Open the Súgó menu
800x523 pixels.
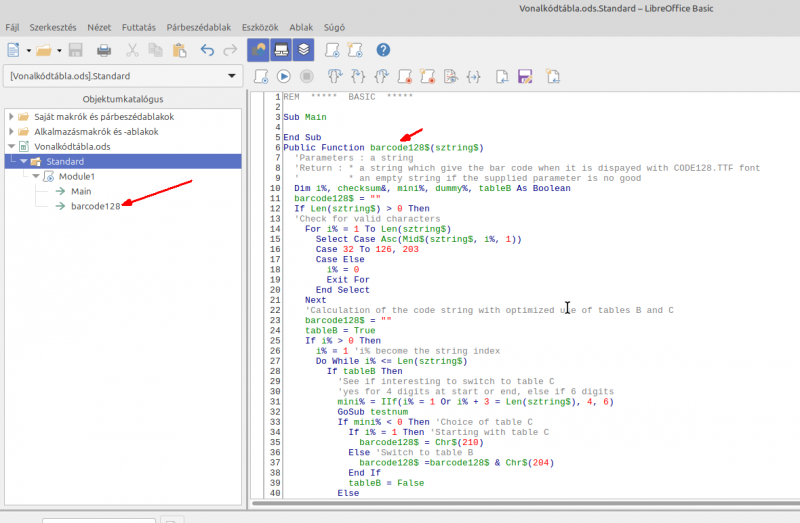pyautogui.click(x=334, y=28)
